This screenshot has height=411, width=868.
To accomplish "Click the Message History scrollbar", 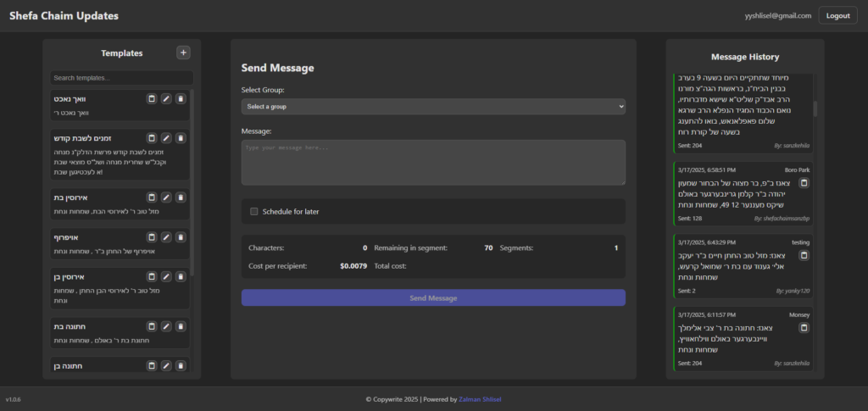I will 815,108.
